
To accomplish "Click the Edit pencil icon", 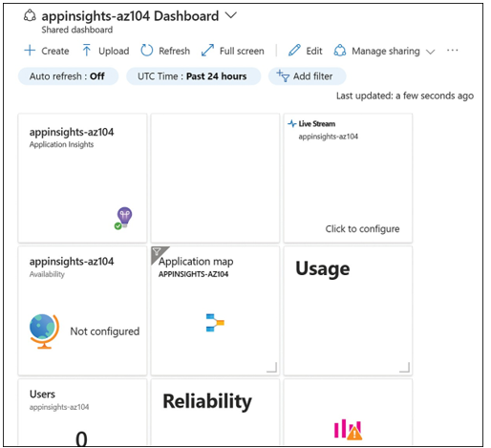I will (294, 51).
